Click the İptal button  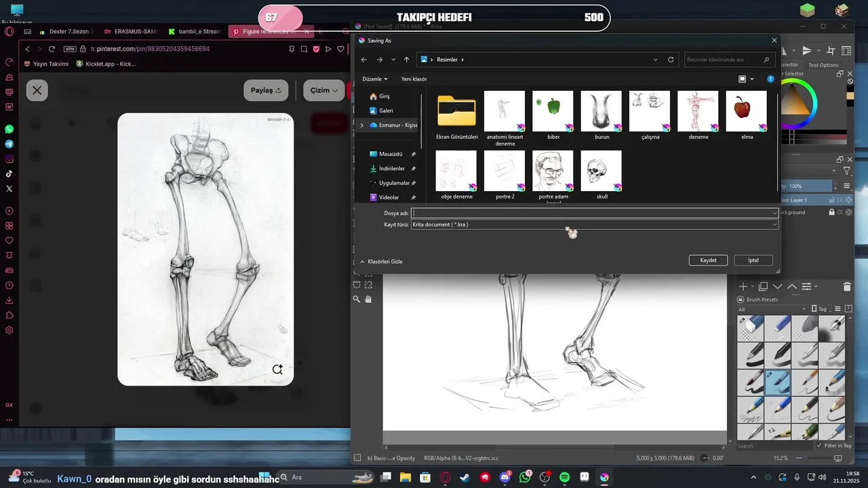coord(753,260)
